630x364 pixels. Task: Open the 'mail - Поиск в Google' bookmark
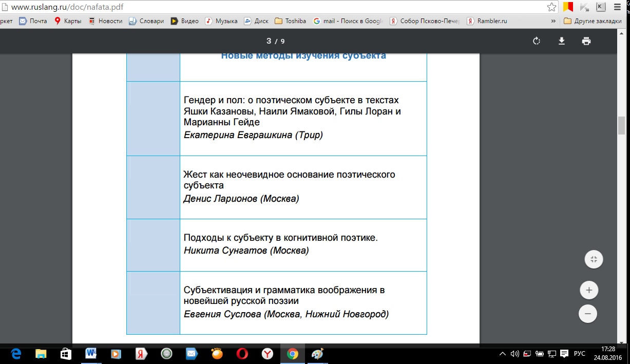click(x=348, y=21)
